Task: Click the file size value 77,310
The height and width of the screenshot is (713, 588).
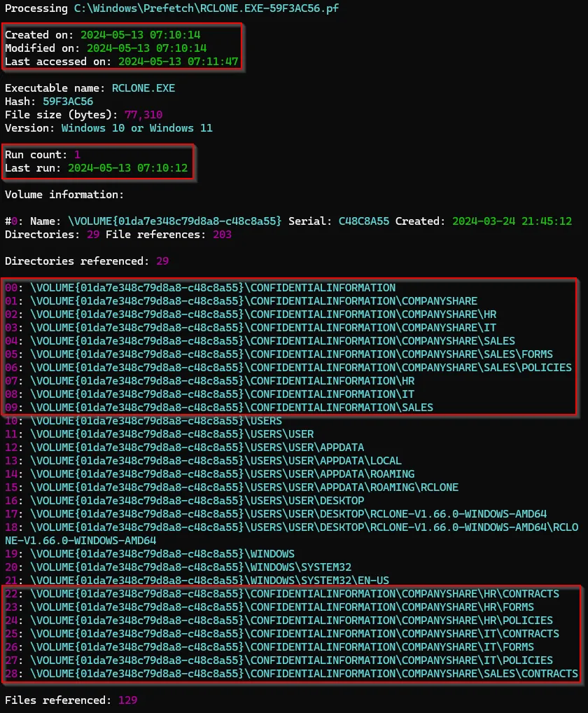Action: pyautogui.click(x=146, y=114)
